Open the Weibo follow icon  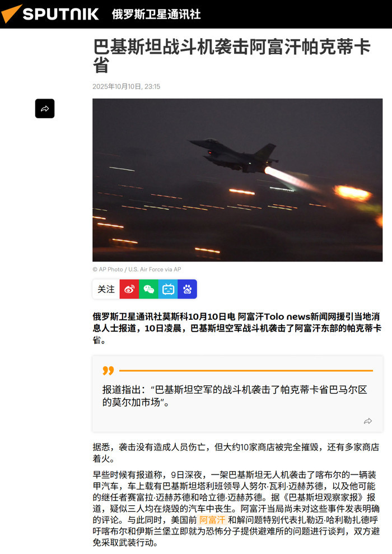[x=129, y=289]
